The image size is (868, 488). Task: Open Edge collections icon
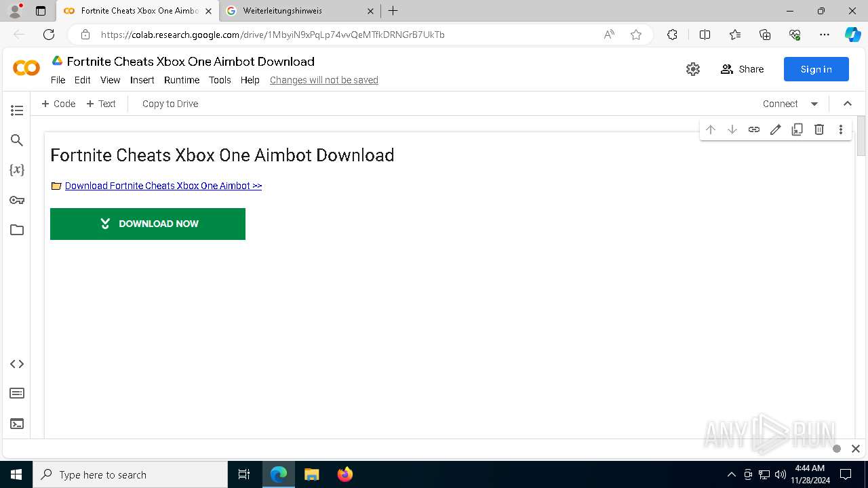(x=766, y=35)
